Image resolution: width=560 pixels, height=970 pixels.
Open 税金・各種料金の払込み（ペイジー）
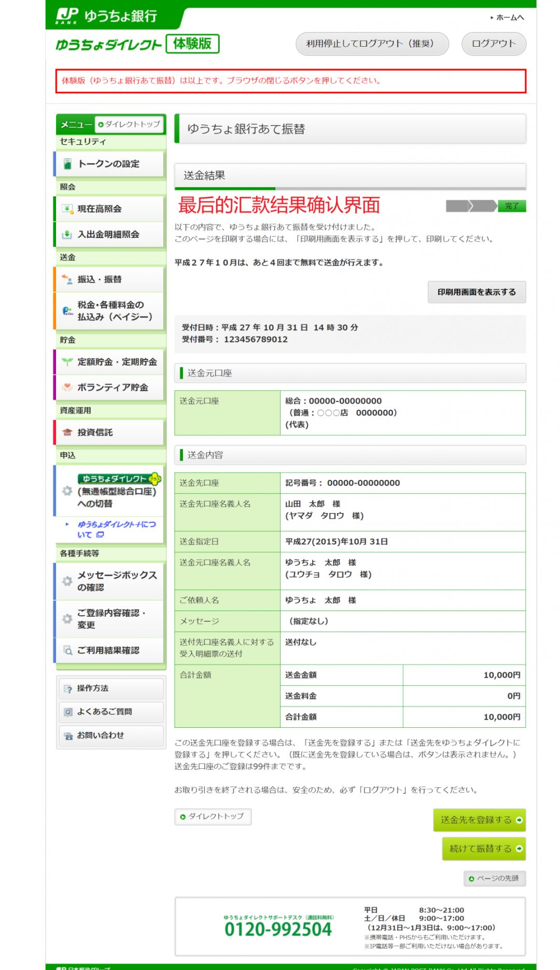coord(109,311)
